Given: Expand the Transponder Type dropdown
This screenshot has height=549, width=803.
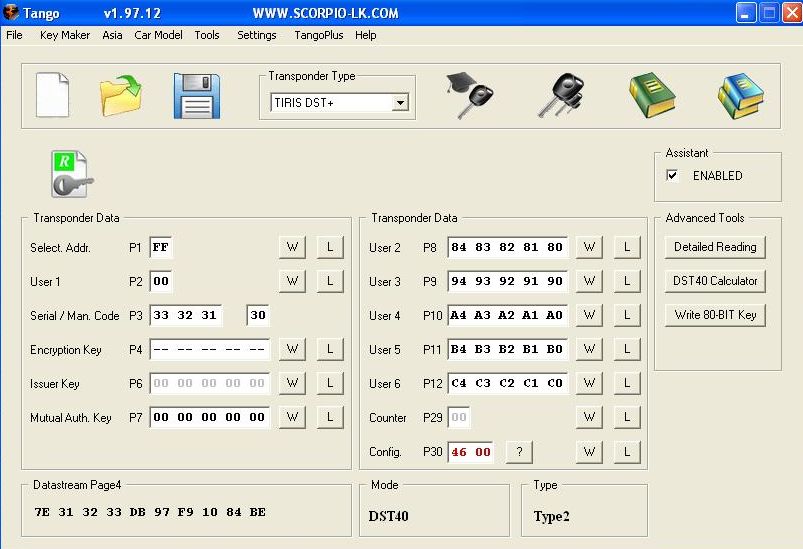Looking at the screenshot, I should (x=400, y=102).
